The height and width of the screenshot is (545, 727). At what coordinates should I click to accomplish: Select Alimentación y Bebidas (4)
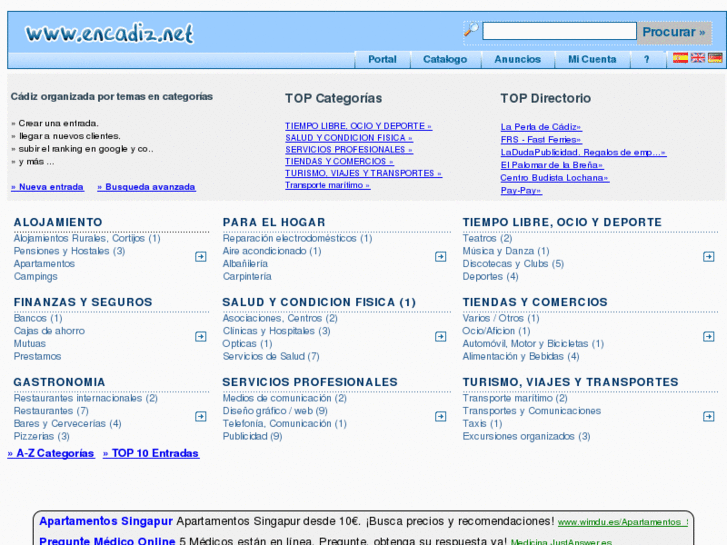click(x=521, y=356)
